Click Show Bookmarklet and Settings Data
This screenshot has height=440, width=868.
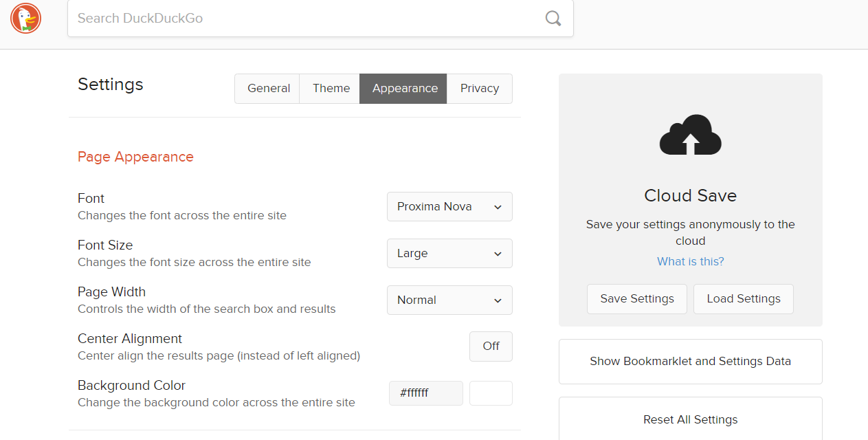pos(691,362)
